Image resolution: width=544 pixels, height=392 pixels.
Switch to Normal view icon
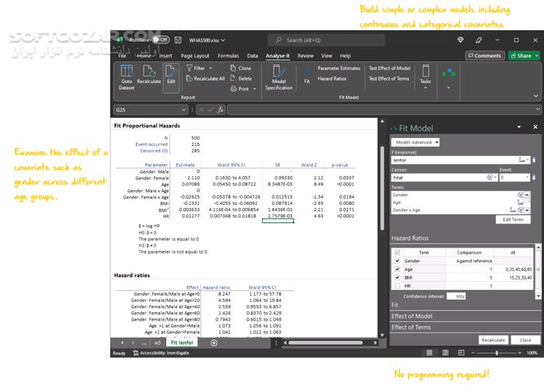click(429, 352)
